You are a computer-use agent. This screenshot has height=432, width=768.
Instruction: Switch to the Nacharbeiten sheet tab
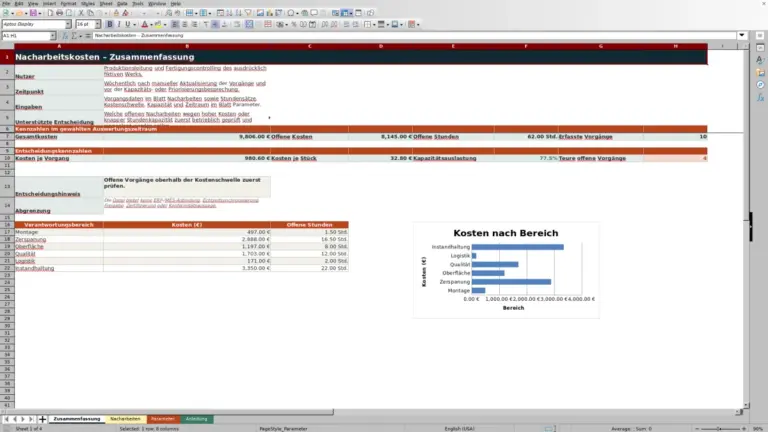pos(125,419)
